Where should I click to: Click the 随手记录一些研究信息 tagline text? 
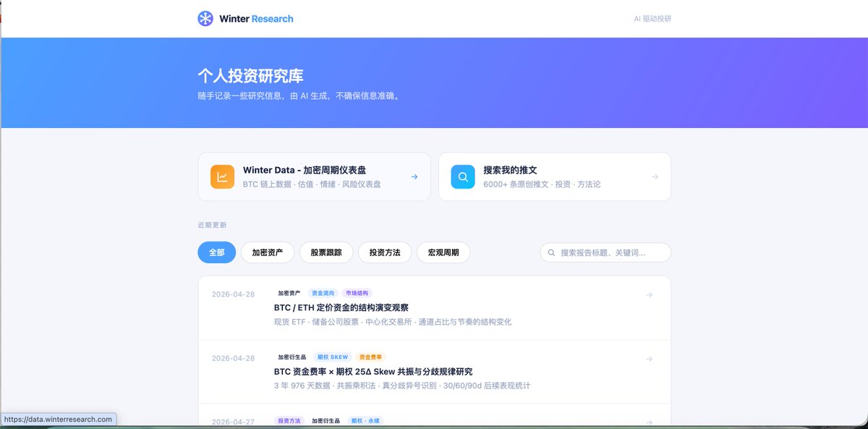point(299,95)
